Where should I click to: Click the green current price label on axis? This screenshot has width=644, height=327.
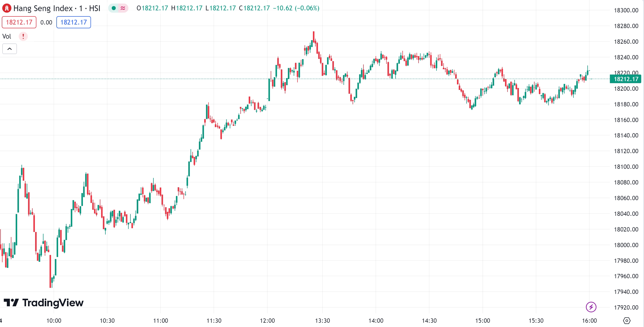point(626,79)
